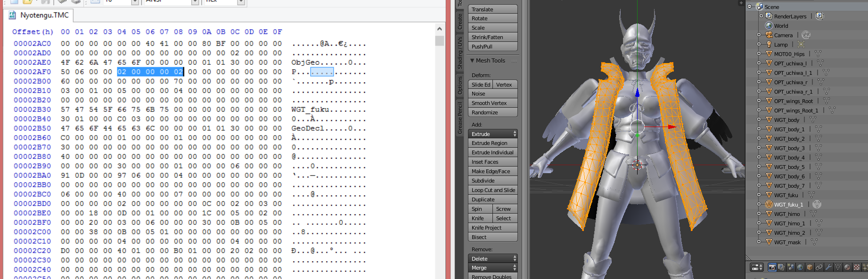Click the Slide Ed button
The image size is (868, 279).
(x=480, y=84)
